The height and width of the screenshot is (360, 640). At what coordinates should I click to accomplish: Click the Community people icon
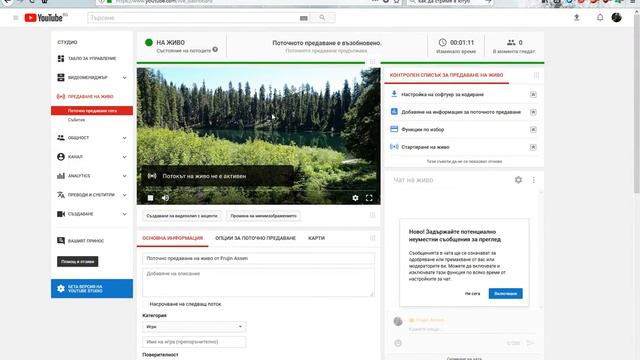click(x=61, y=138)
